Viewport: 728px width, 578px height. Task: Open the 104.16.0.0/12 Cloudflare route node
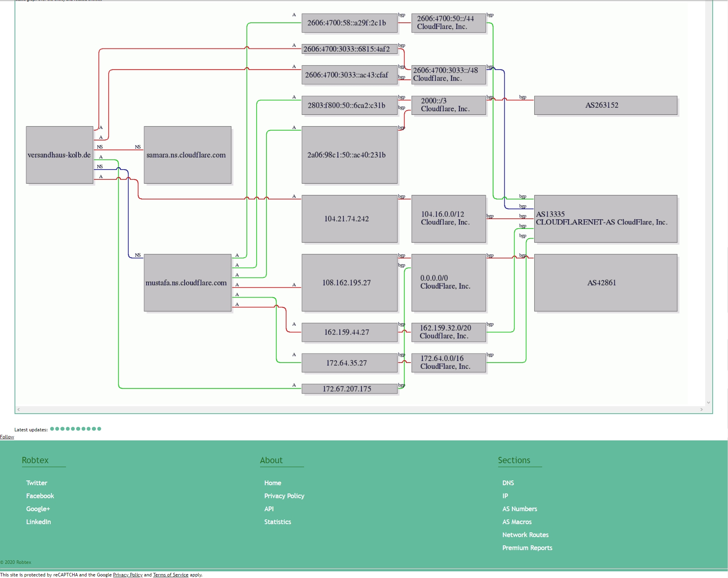[449, 219]
